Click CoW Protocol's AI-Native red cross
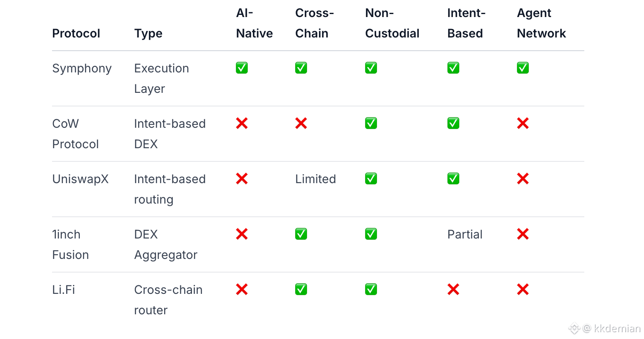644x339 pixels. pos(242,124)
